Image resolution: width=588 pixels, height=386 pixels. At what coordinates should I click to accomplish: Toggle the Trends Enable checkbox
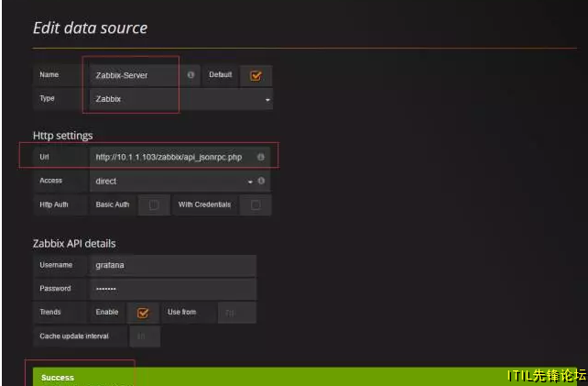click(x=143, y=313)
